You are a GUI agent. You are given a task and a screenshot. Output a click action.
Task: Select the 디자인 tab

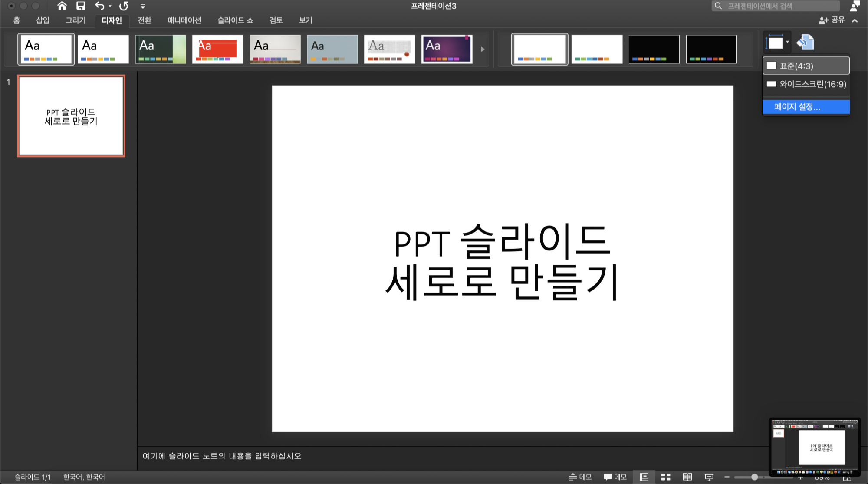pyautogui.click(x=112, y=20)
